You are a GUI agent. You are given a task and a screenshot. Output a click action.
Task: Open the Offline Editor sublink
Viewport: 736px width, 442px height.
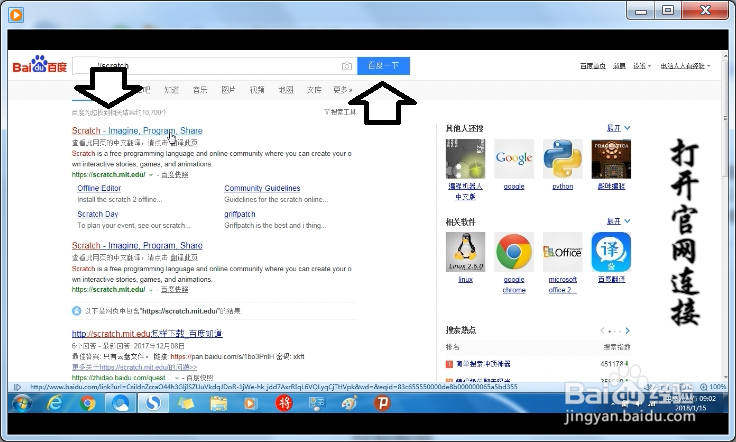pos(99,188)
